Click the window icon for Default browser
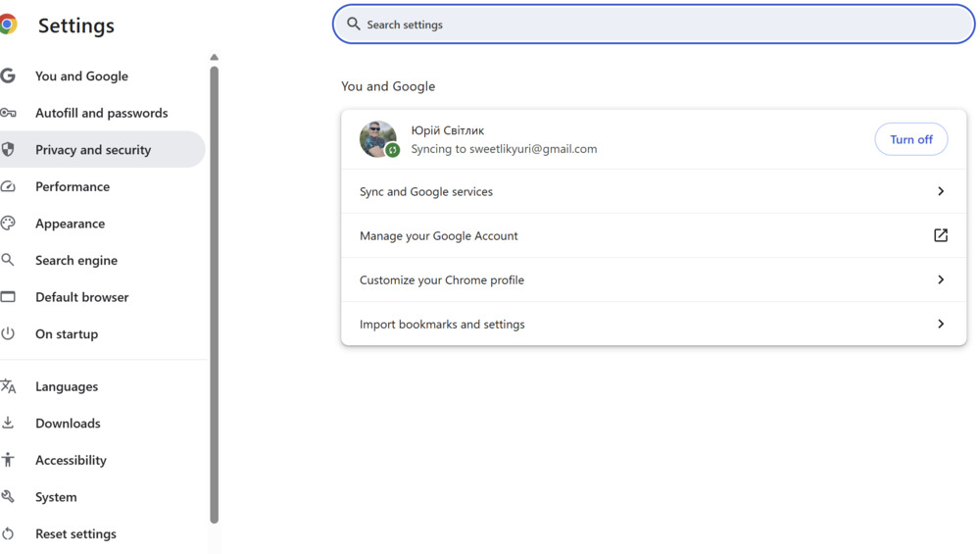980x554 pixels. coord(8,296)
